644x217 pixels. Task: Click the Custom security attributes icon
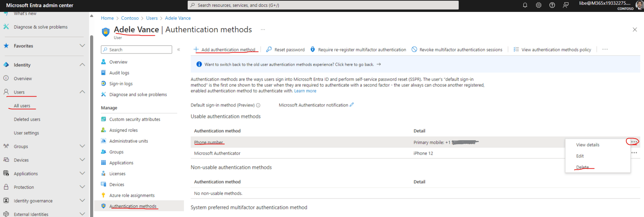[x=103, y=119]
